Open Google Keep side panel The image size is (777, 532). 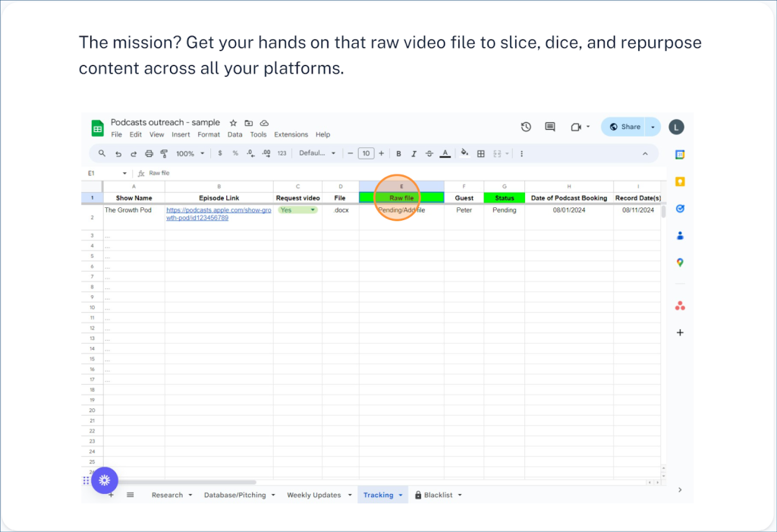[x=680, y=181]
